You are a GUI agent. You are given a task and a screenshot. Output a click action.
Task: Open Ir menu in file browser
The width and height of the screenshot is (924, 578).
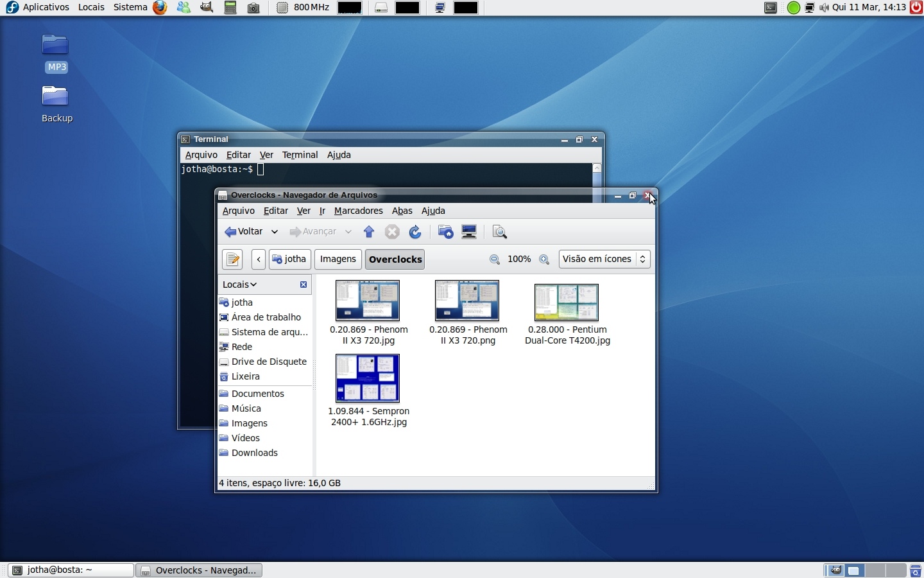(x=323, y=211)
